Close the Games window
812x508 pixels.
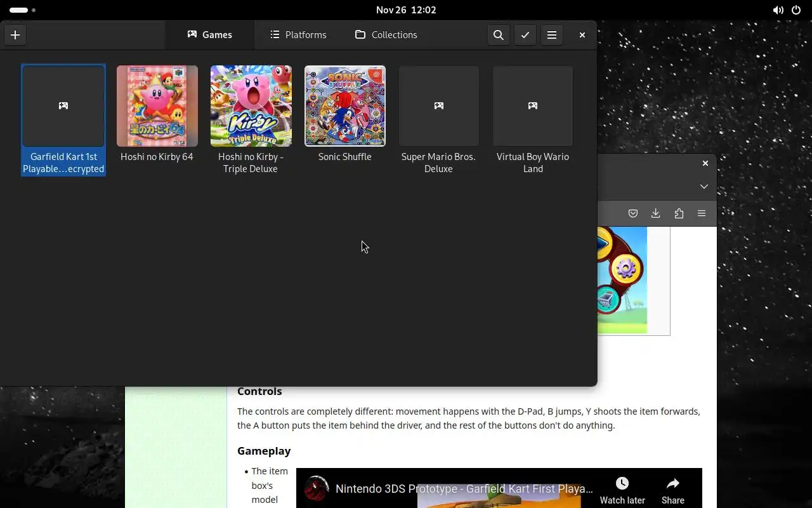coord(582,35)
